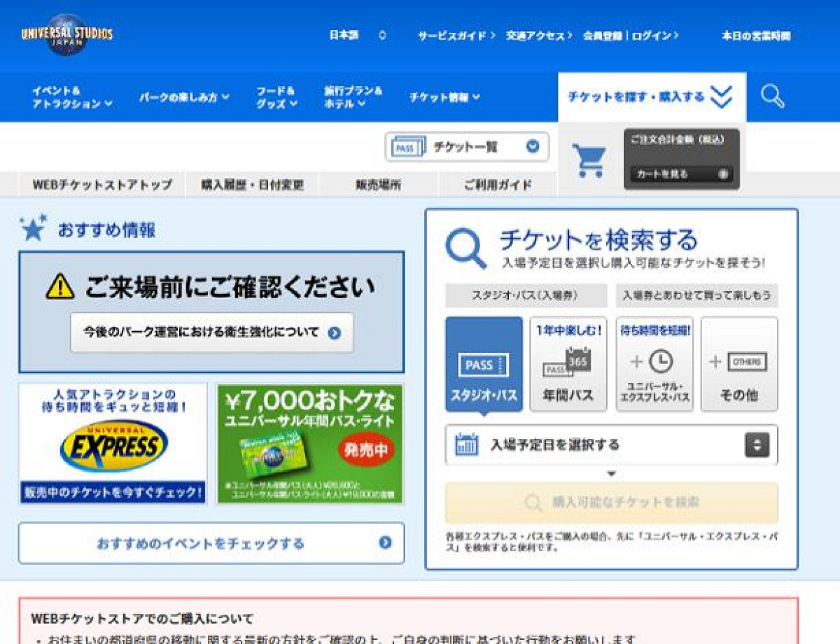Screen dimensions: 840x644
Task: Open the shopping cart icon
Action: click(x=588, y=160)
